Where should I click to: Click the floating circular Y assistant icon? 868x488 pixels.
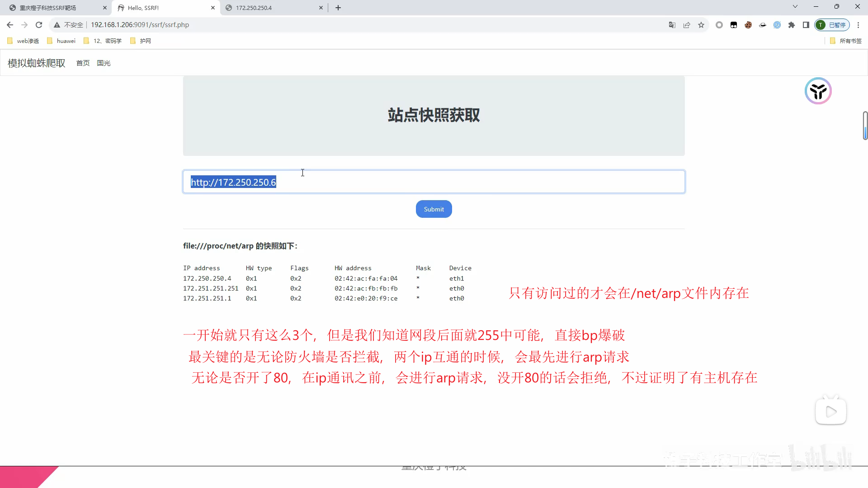tap(818, 91)
